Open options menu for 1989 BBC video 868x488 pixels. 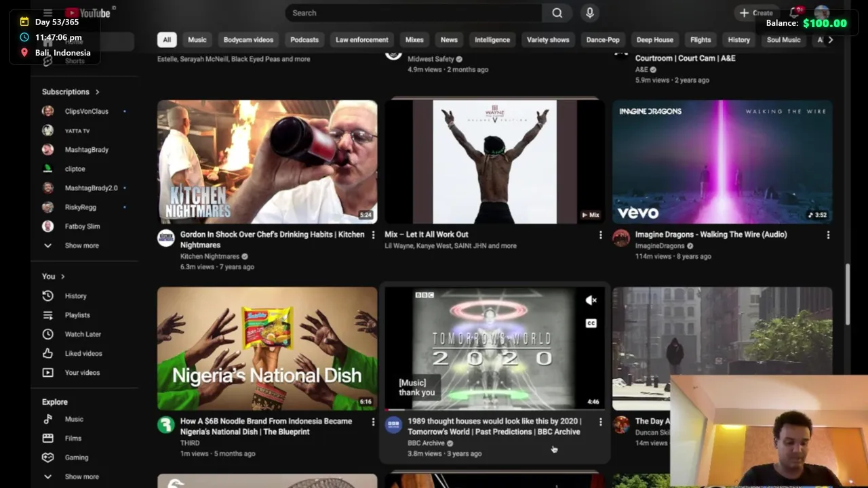600,422
